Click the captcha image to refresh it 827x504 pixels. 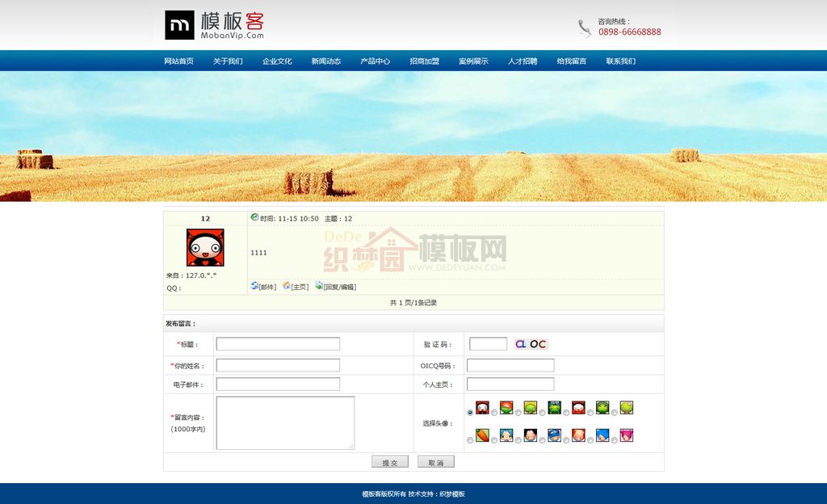coord(531,344)
